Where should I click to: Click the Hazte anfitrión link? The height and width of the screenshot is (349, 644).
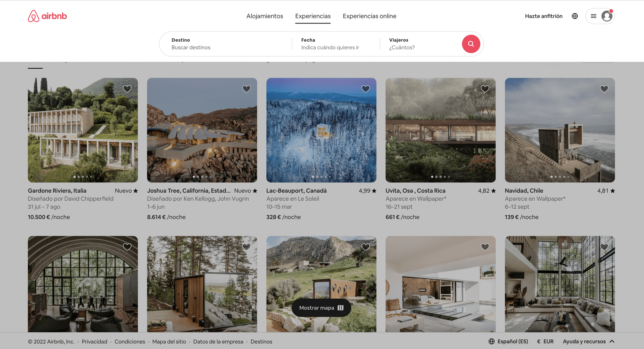pyautogui.click(x=543, y=16)
